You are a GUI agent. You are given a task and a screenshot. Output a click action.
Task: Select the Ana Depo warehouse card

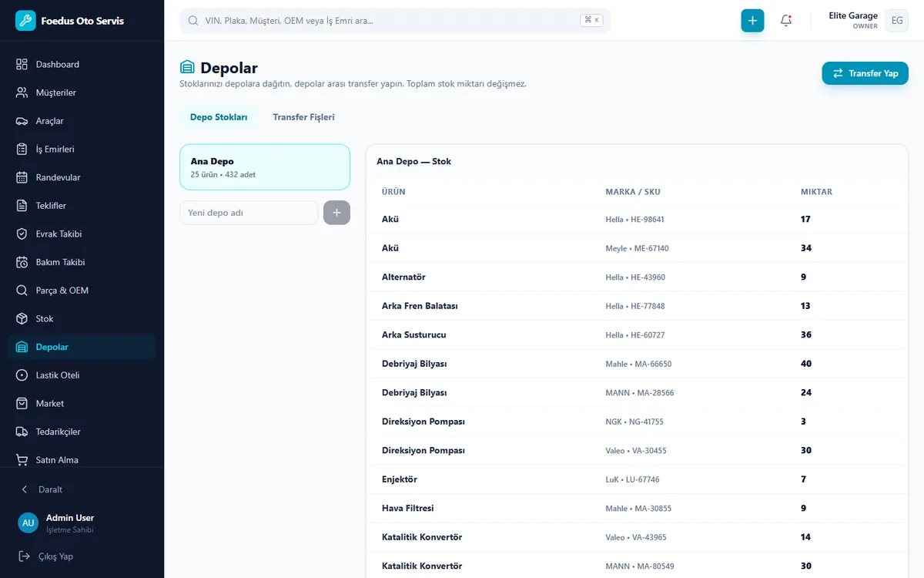(265, 167)
